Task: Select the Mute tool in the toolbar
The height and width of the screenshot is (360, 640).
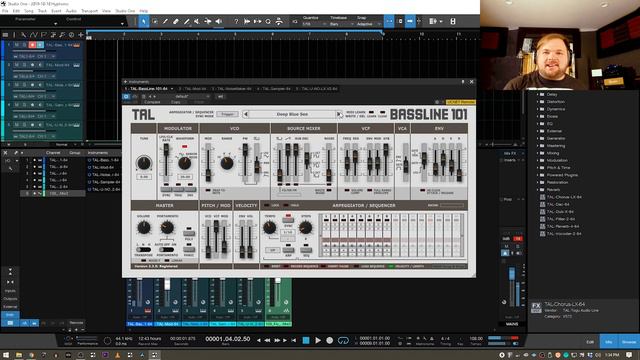Action: [x=197, y=21]
